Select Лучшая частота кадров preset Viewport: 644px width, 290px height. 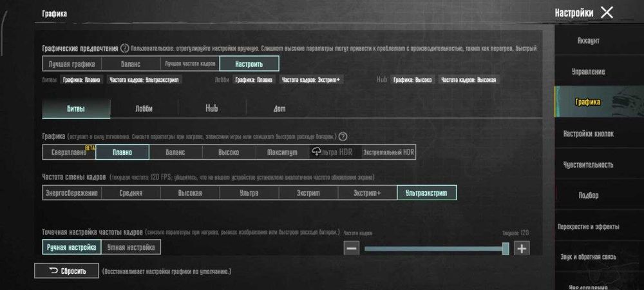click(190, 64)
